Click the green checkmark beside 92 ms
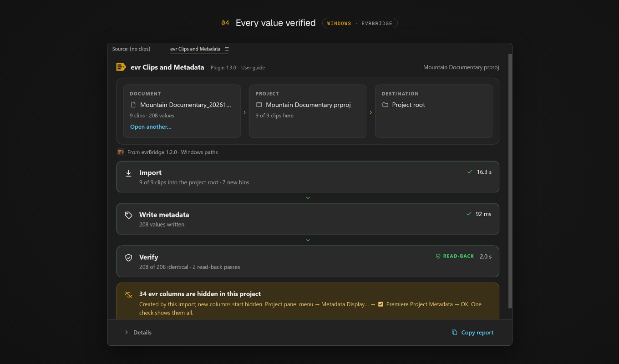Viewport: 619px width, 364px height. click(x=469, y=214)
